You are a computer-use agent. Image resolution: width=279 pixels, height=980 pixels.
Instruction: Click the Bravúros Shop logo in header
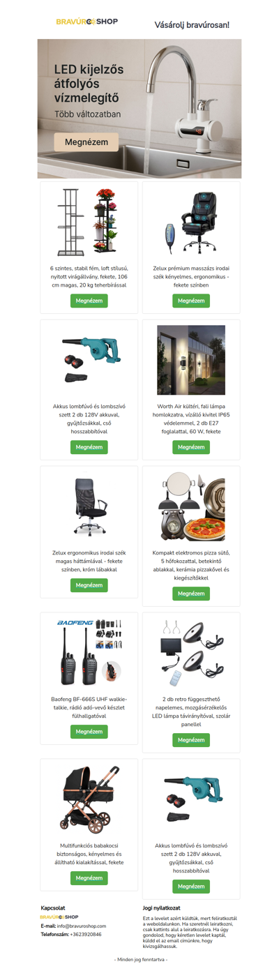pos(87,22)
